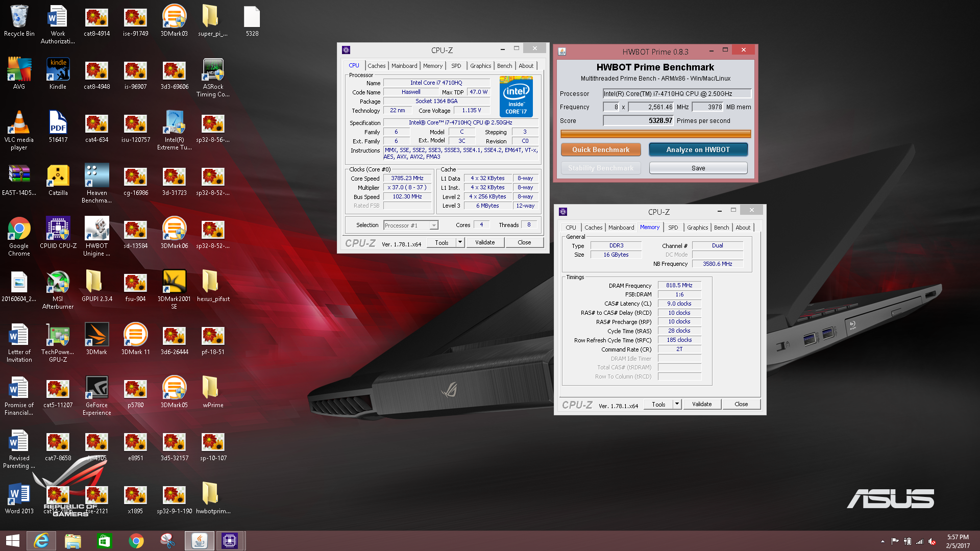Launch 3DMark2001 SE shortcut
The image size is (980, 551).
[175, 289]
